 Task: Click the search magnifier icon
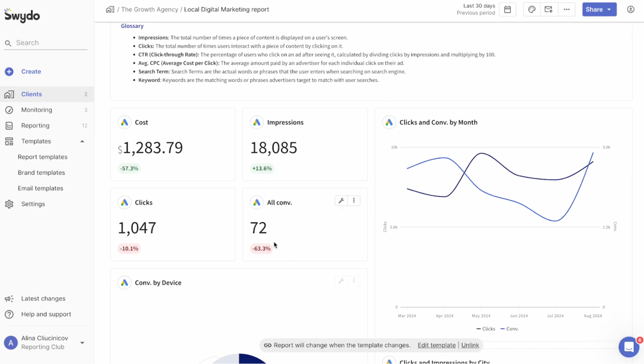[x=8, y=43]
